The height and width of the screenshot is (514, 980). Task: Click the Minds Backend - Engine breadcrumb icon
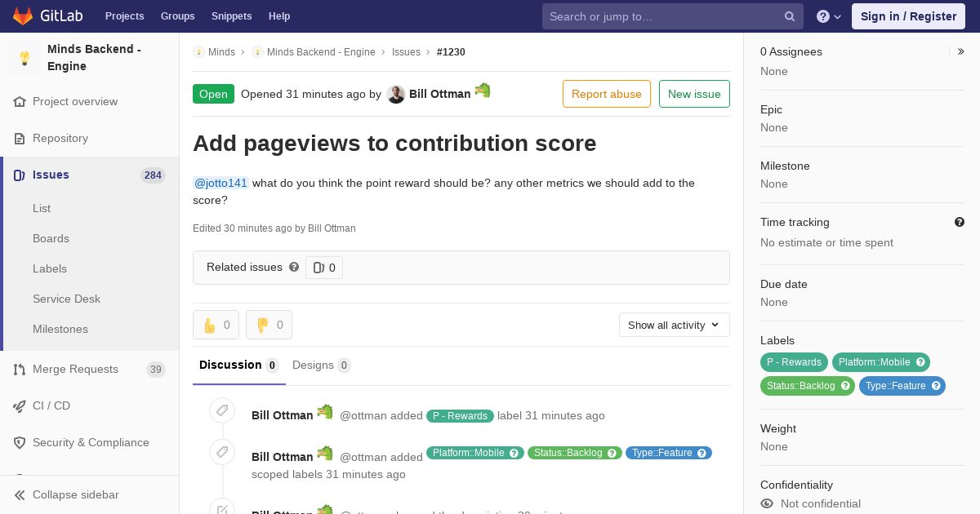point(257,52)
